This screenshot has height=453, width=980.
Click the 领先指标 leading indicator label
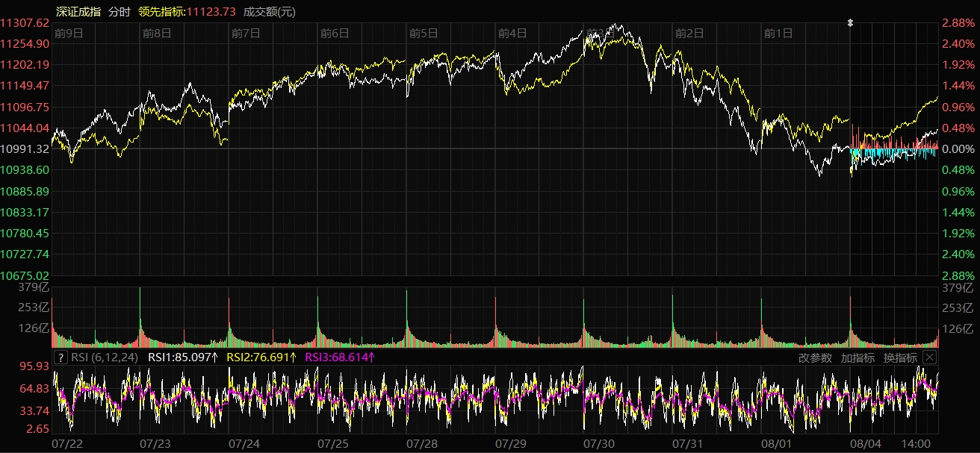point(161,11)
